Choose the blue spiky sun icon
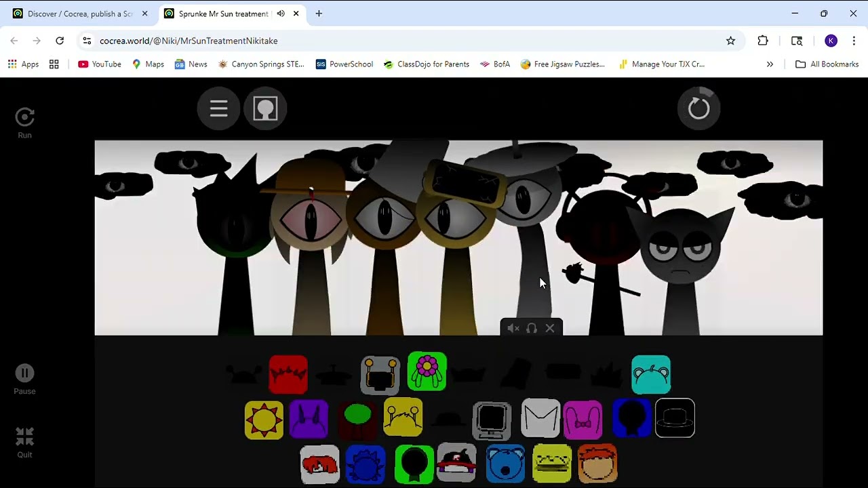 pos(366,464)
